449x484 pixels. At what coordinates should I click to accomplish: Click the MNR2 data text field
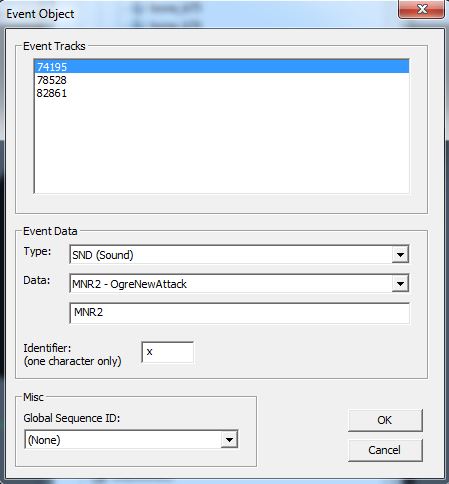pos(239,313)
